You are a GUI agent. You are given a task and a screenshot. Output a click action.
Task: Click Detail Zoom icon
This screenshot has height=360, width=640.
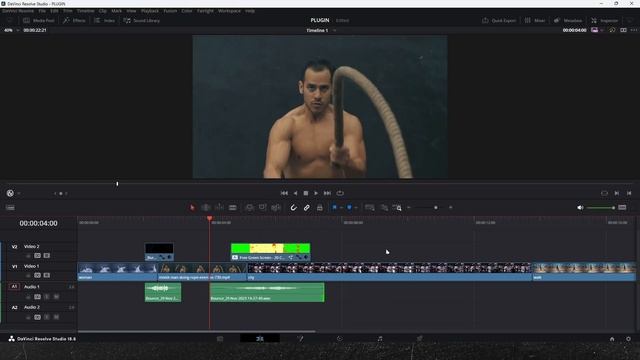click(384, 208)
